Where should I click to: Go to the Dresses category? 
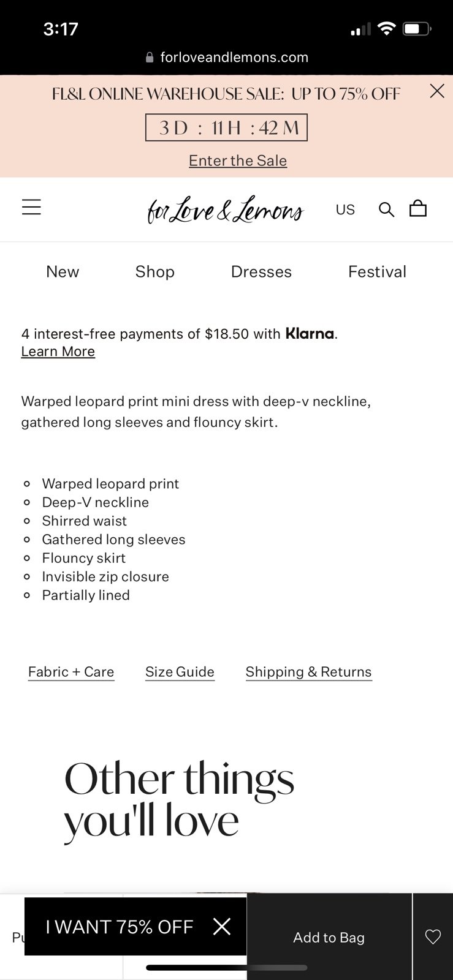261,272
